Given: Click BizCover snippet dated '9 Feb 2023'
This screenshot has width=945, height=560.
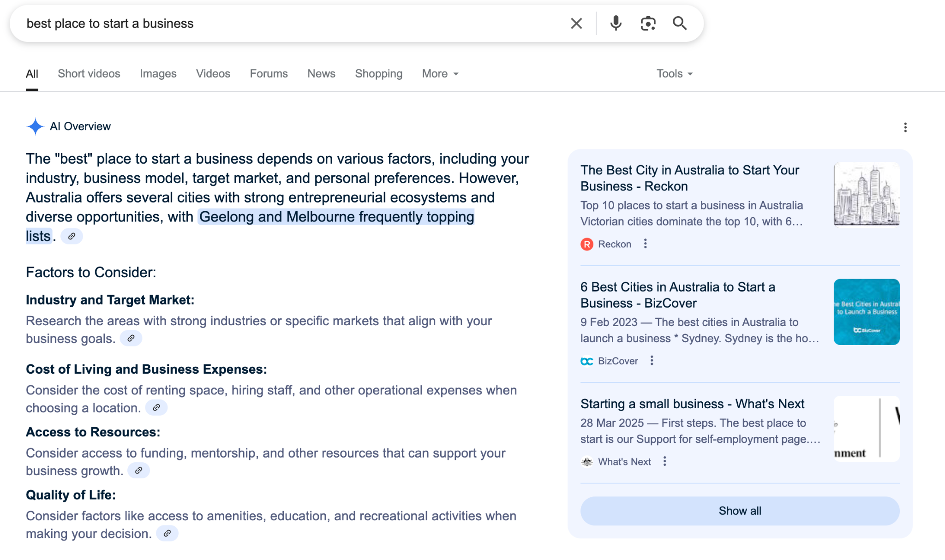Looking at the screenshot, I should click(x=700, y=330).
